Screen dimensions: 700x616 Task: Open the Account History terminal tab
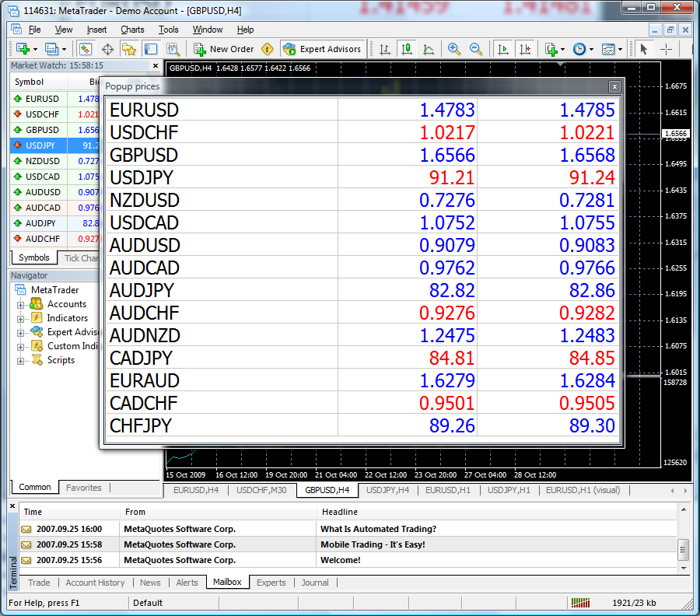pos(95,583)
